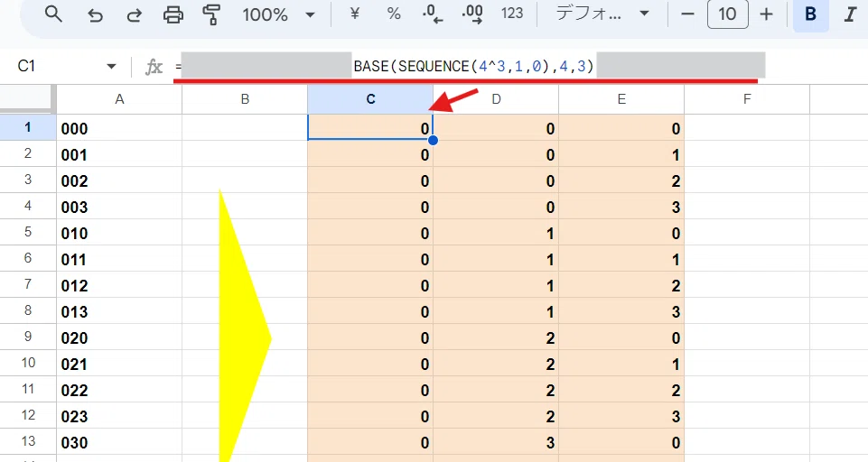
Task: Click the blue fill handle of cell C1
Action: (433, 141)
